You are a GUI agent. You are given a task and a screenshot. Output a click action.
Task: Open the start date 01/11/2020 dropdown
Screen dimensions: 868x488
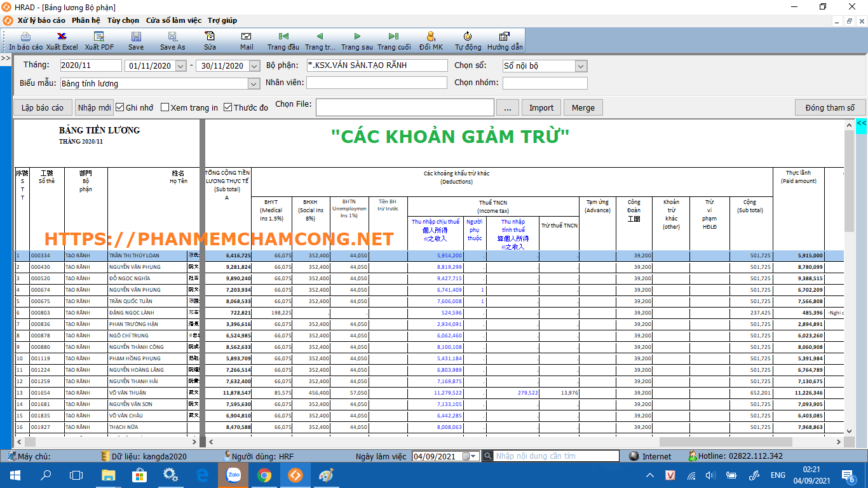point(180,65)
